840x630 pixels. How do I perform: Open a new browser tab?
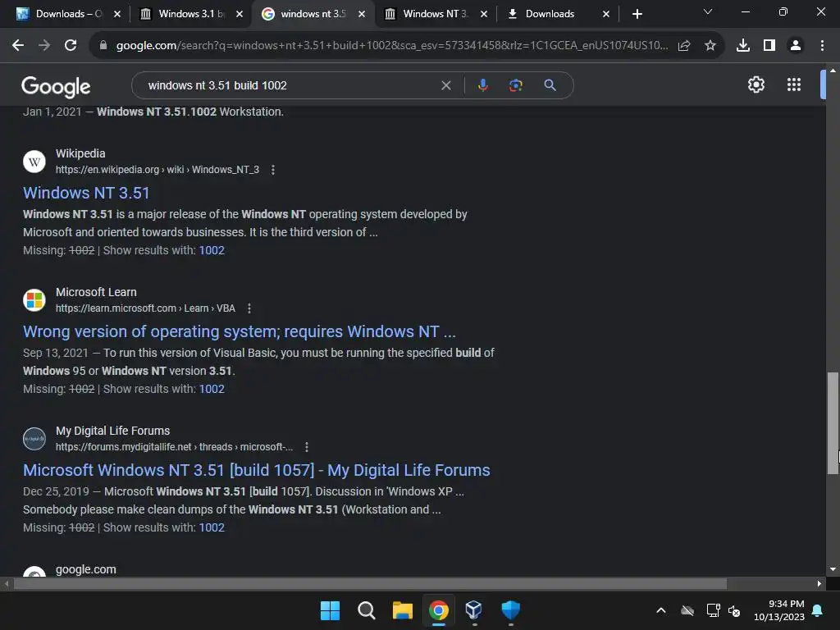637,14
